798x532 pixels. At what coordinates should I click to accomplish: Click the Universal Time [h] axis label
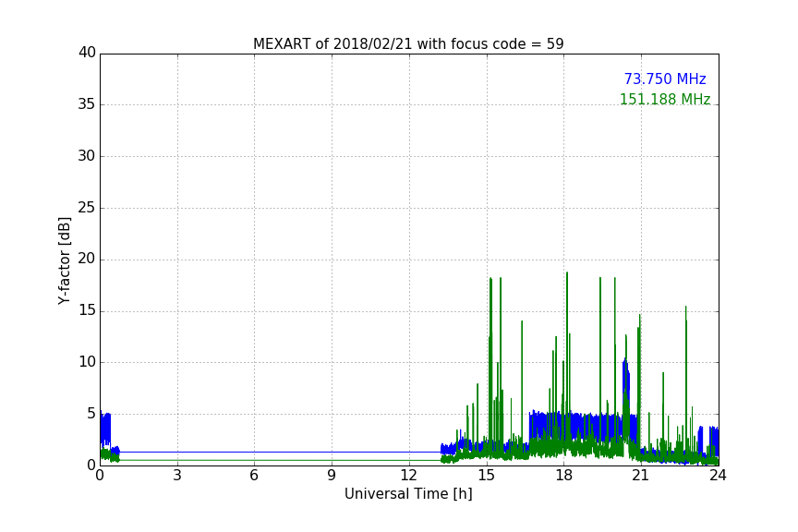[x=408, y=494]
